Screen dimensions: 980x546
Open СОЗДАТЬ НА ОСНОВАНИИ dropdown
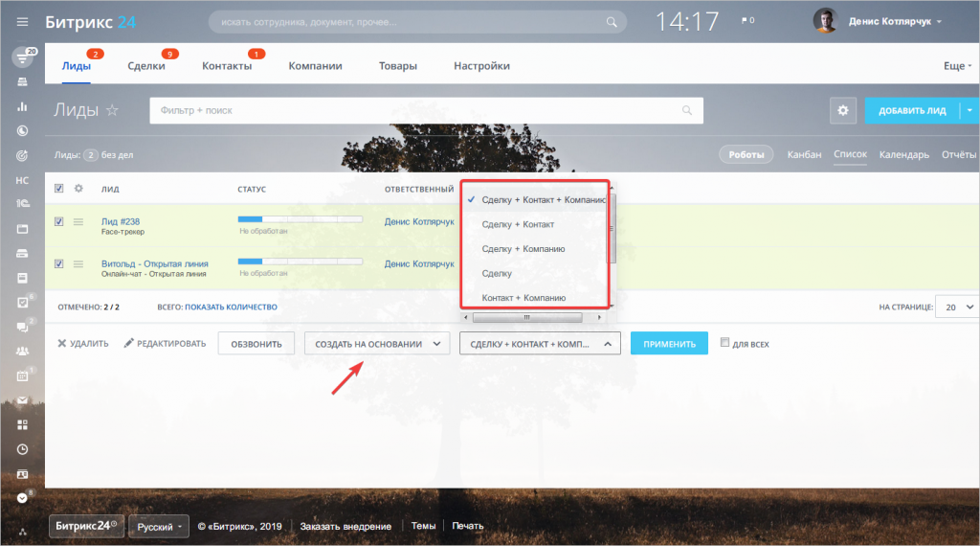[x=377, y=343]
